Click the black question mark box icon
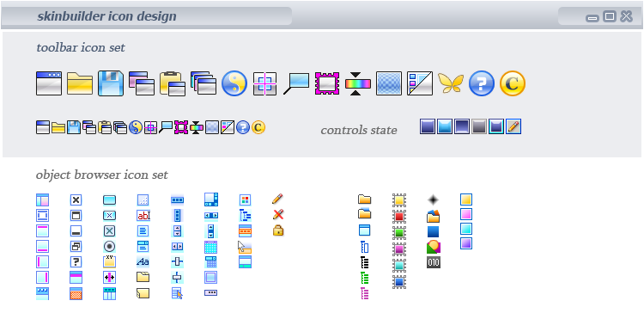Image resolution: width=644 pixels, height=313 pixels. click(x=76, y=261)
